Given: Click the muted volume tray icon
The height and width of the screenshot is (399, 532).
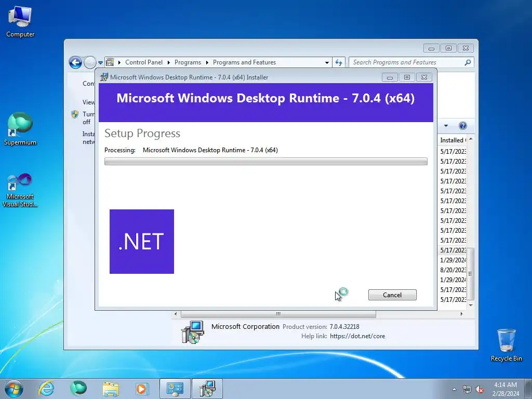Looking at the screenshot, I should 480,390.
